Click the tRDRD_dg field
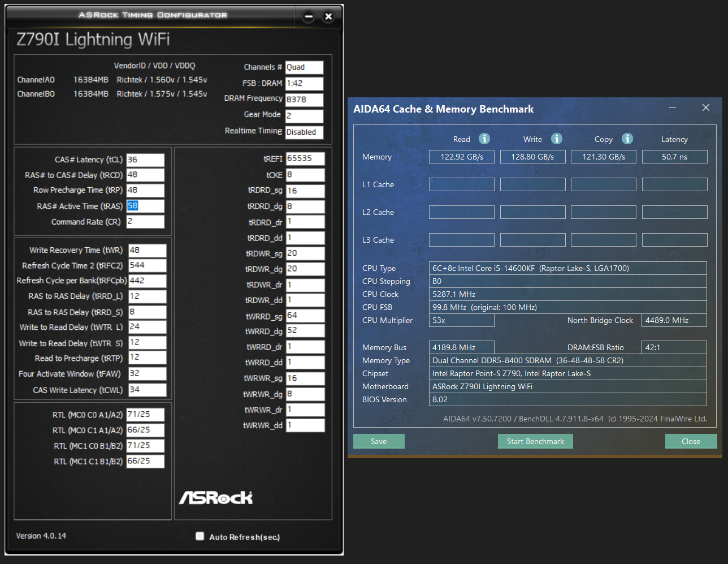Viewport: 728px width, 564px height. point(305,206)
